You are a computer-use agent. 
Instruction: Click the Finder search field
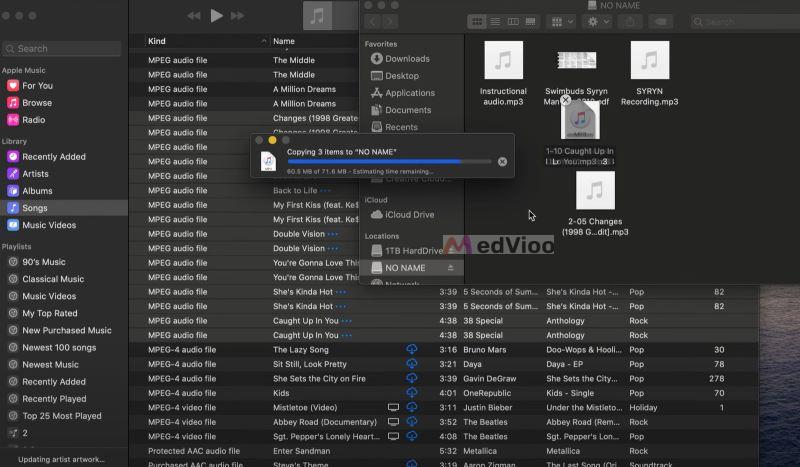[745, 21]
